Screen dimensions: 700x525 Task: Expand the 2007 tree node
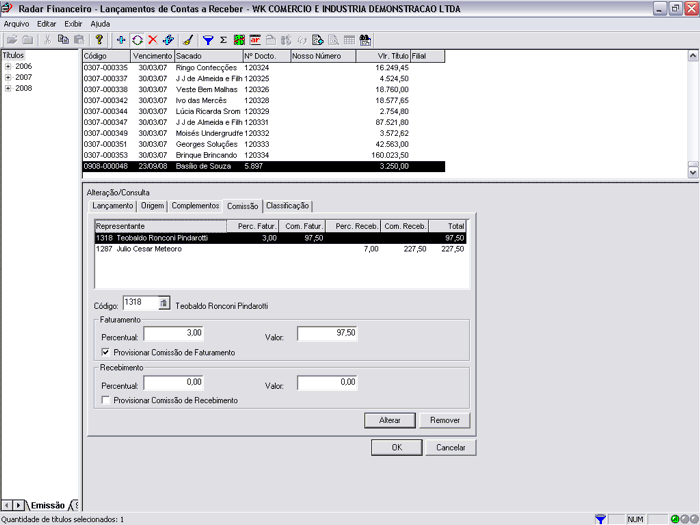pos(8,77)
